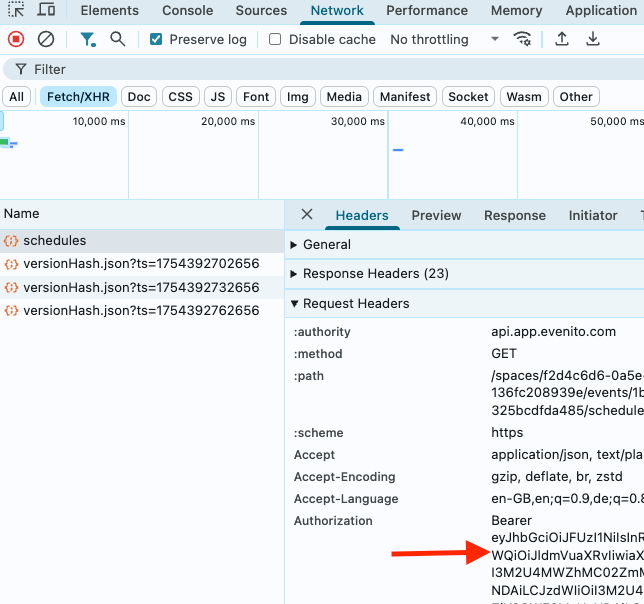Select the schedules request row
The height and width of the screenshot is (604, 644).
pos(55,241)
